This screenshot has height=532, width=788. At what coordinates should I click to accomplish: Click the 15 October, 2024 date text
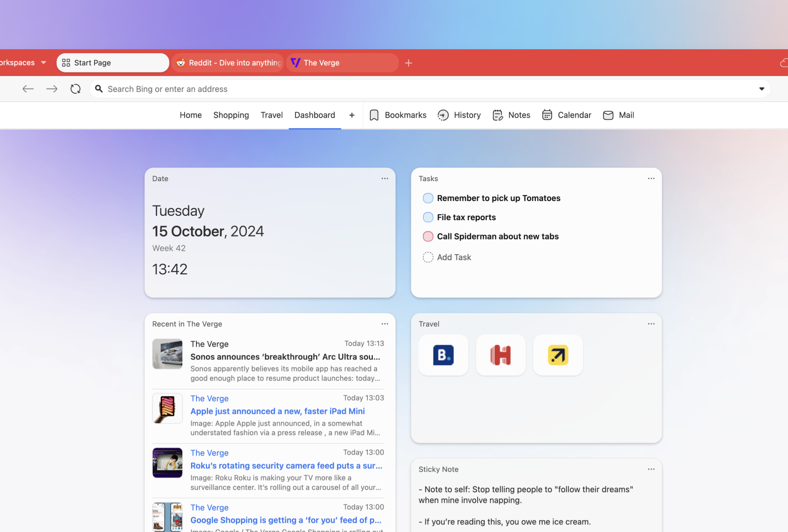208,231
